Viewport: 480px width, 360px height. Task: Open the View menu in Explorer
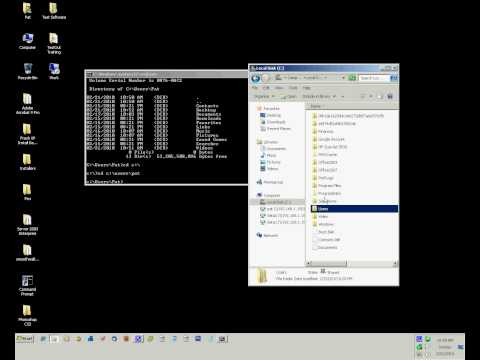click(x=279, y=88)
